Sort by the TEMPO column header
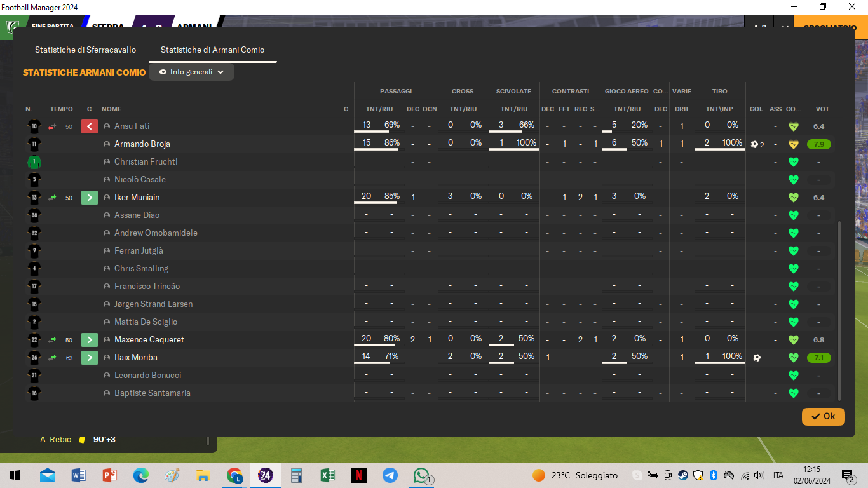868x488 pixels. click(x=62, y=109)
